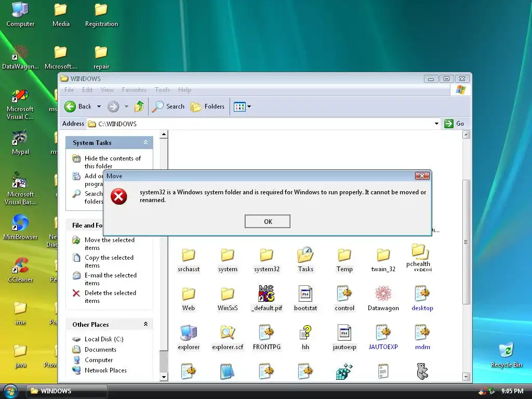The width and height of the screenshot is (532, 399).
Task: Select the pchealth folder
Action: tap(419, 255)
